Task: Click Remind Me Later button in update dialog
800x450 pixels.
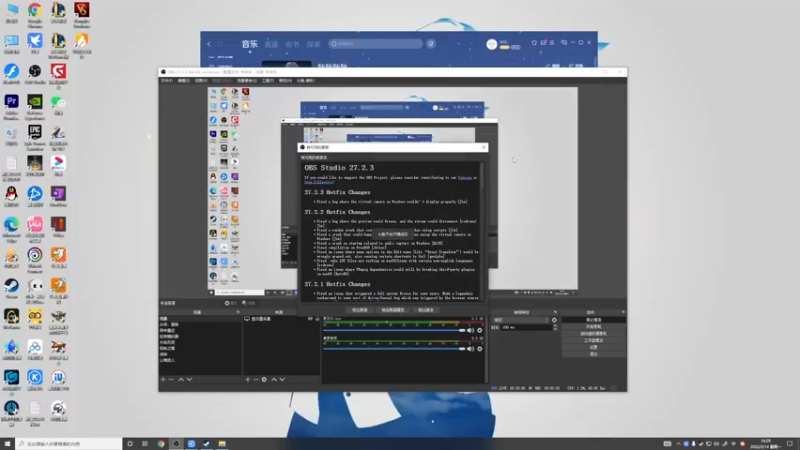Action: pyautogui.click(x=392, y=310)
